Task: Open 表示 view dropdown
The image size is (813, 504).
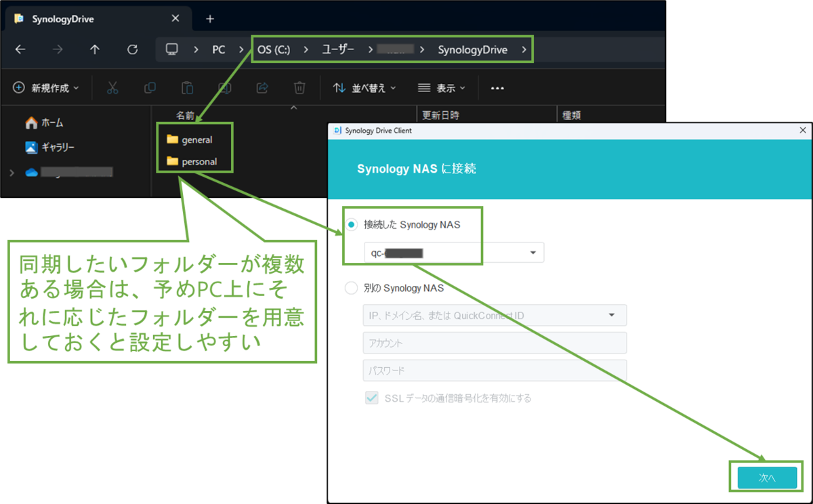Action: coord(442,88)
